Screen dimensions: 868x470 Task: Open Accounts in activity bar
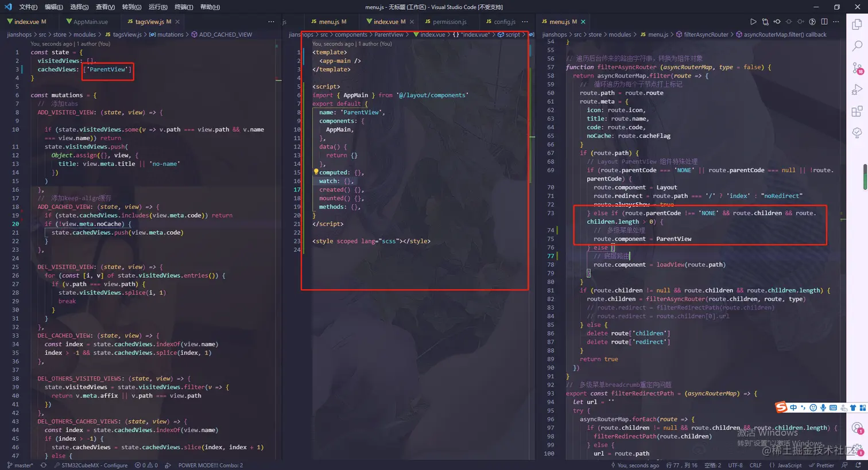click(857, 428)
